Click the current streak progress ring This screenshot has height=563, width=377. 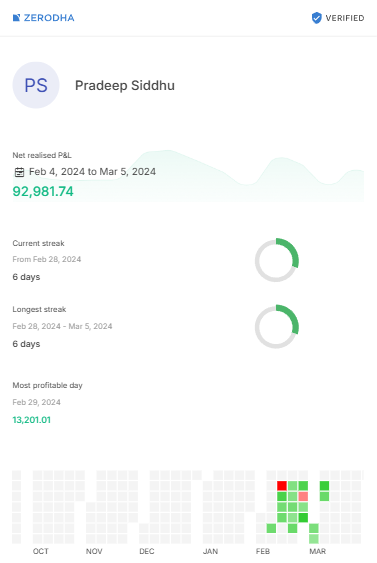[276, 260]
